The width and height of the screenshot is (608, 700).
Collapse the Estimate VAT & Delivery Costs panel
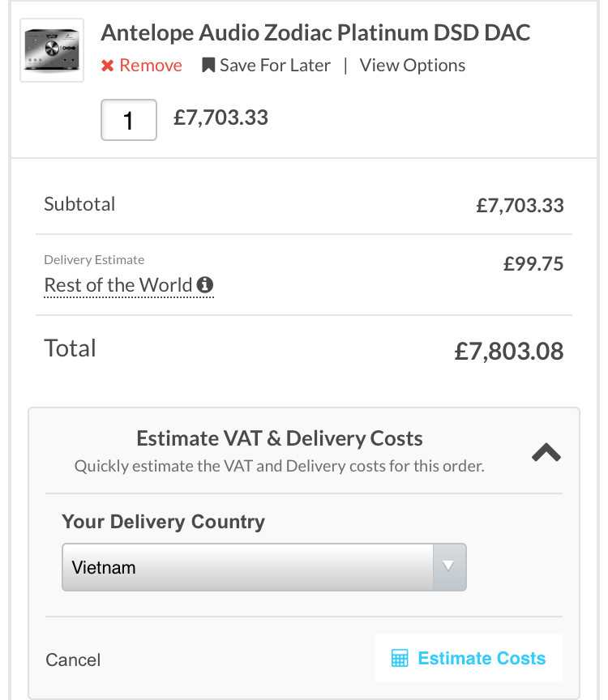[546, 452]
